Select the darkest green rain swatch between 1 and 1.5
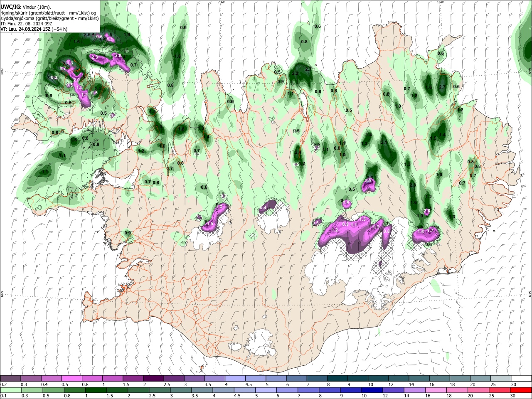 pos(96,390)
